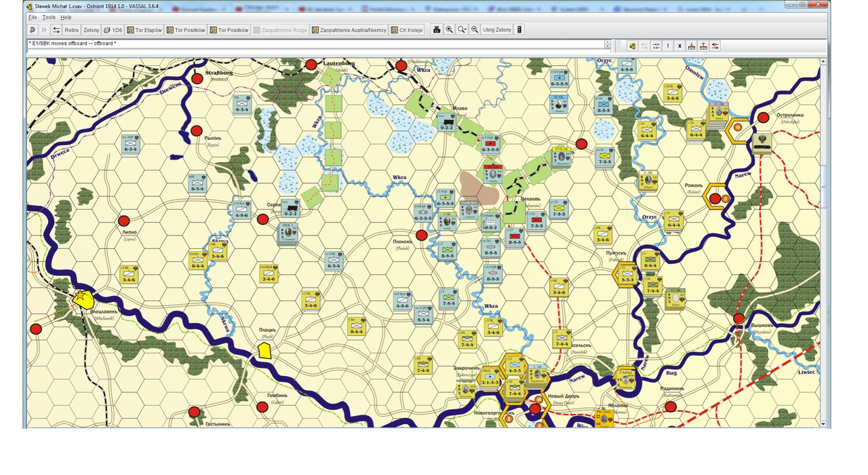Open the Help menu
Image resolution: width=868 pixels, height=475 pixels.
pos(66,17)
